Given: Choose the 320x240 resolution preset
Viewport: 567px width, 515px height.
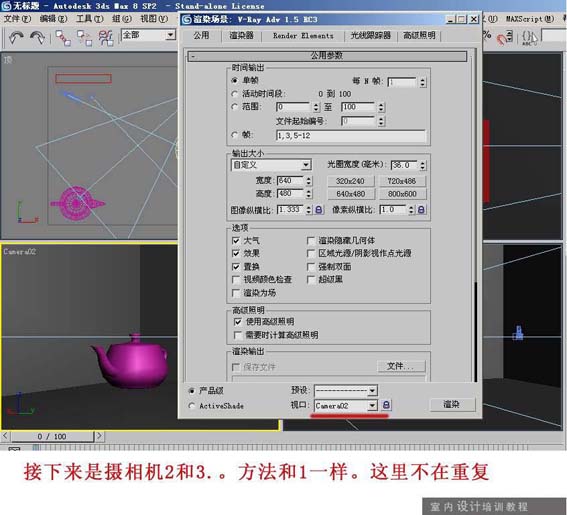Looking at the screenshot, I should click(350, 181).
